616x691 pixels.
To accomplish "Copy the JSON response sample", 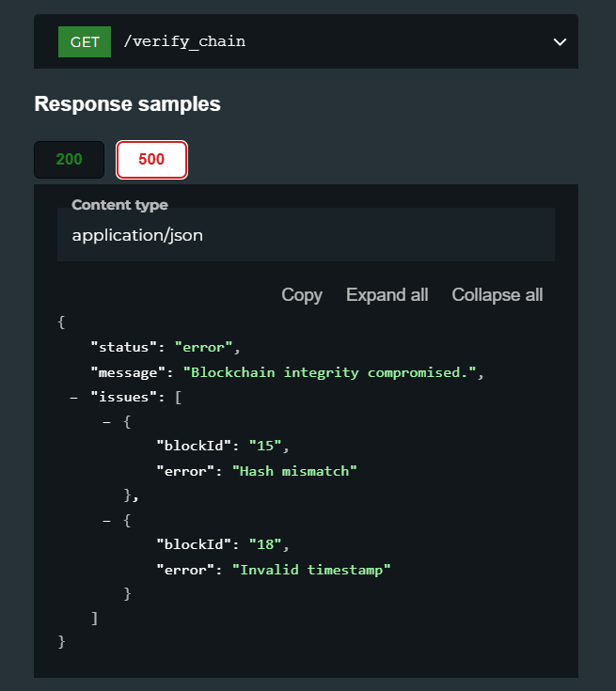I will tap(302, 295).
